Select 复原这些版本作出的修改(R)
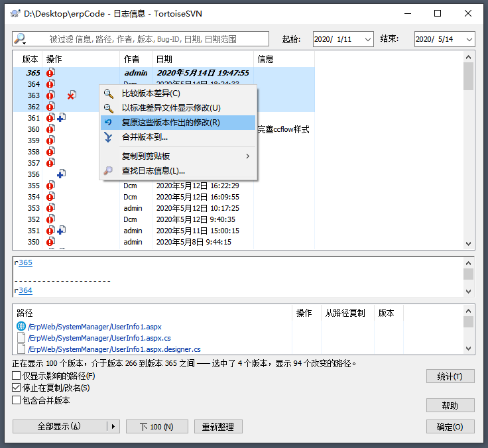This screenshot has height=448, width=488. [178, 122]
